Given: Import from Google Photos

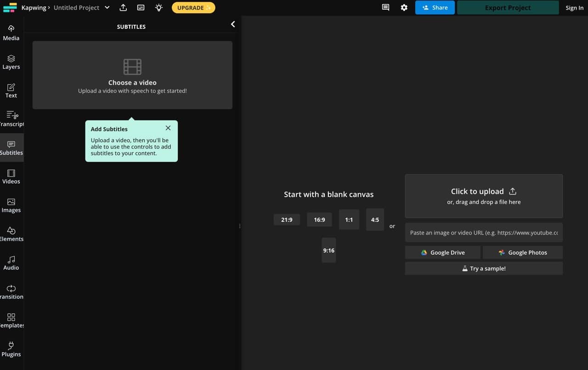Looking at the screenshot, I should click(523, 252).
